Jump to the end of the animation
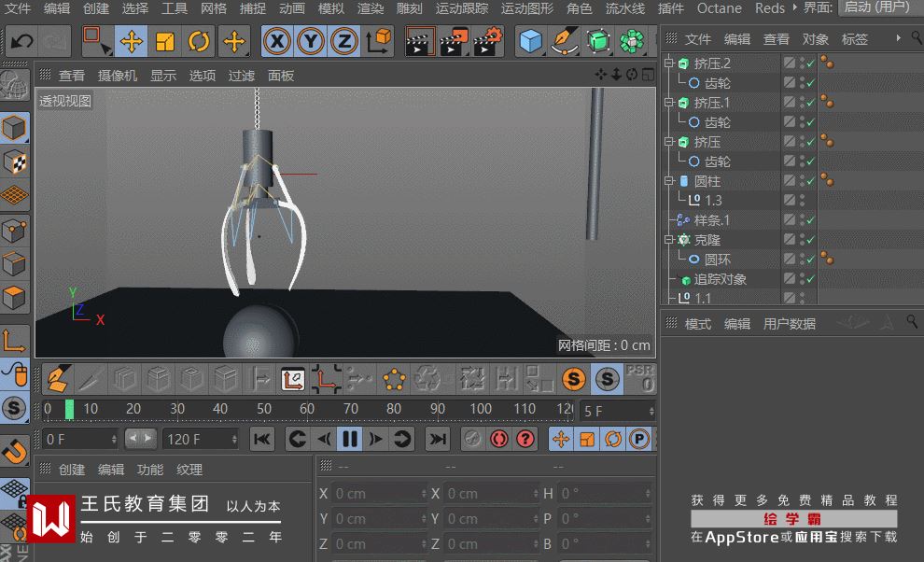 click(437, 439)
